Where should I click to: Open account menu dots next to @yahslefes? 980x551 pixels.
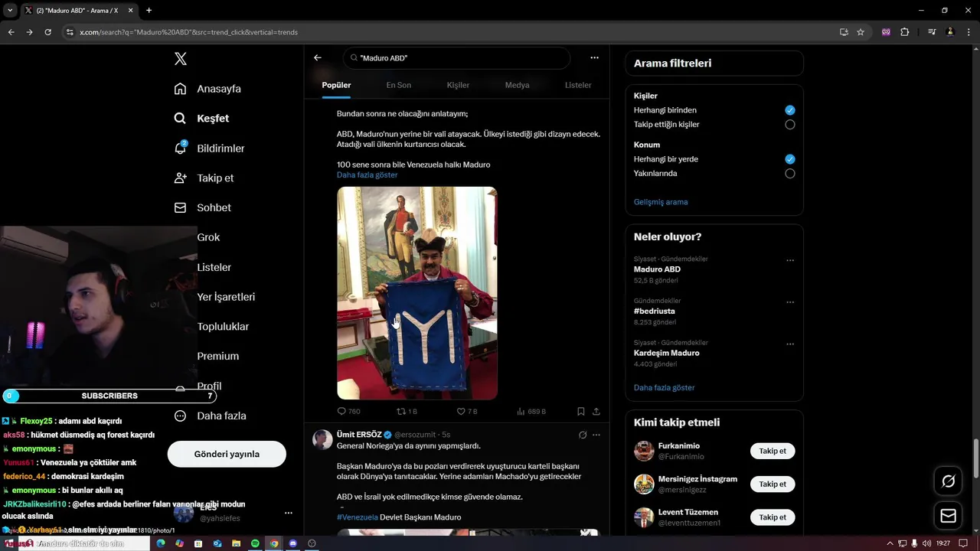[288, 513]
